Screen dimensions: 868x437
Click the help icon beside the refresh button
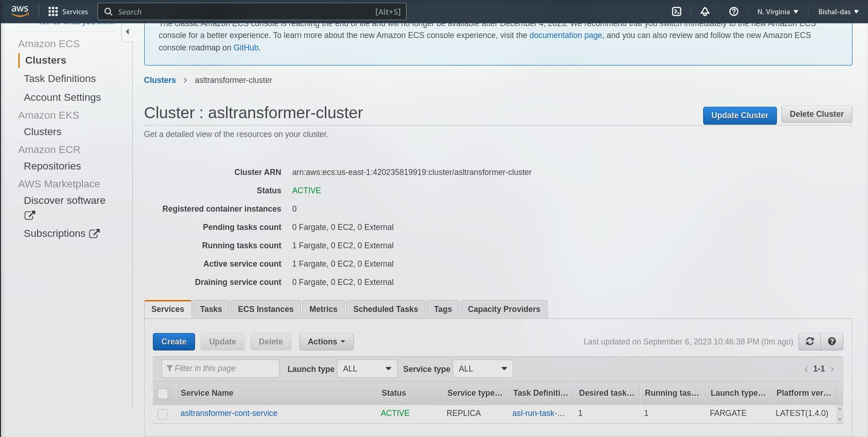(832, 341)
